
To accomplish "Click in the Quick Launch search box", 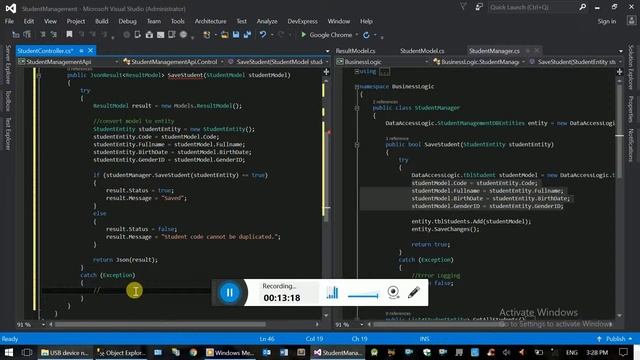I will [x=533, y=7].
